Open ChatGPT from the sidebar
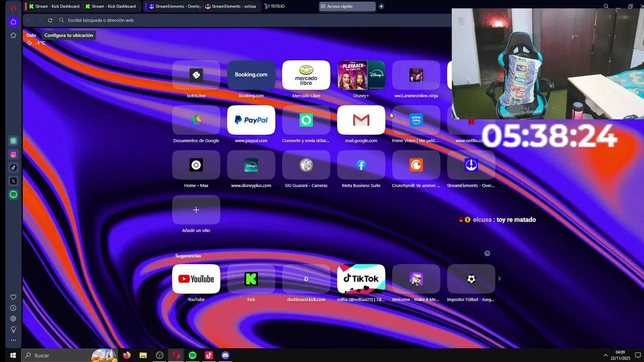Screen dimensions: 644x362 click(x=14, y=141)
